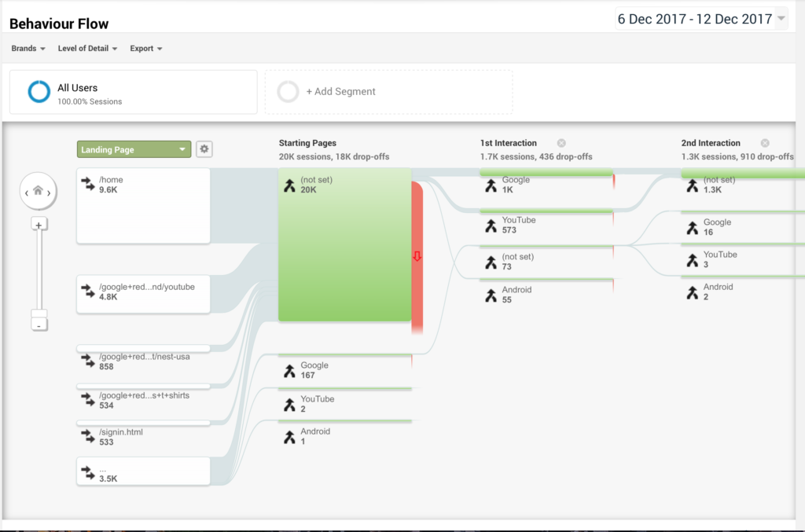Click the All Users segment circle icon
Screen dimensions: 805x532
tap(39, 92)
